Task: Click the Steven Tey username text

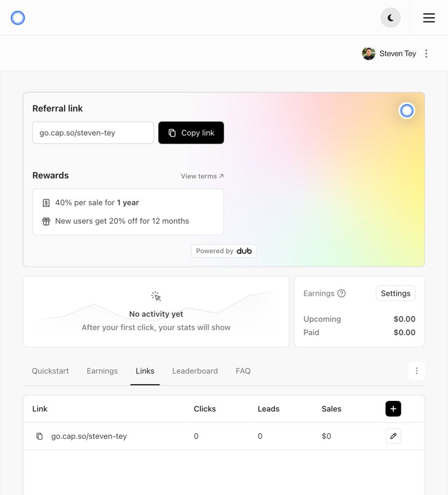Action: click(x=398, y=54)
